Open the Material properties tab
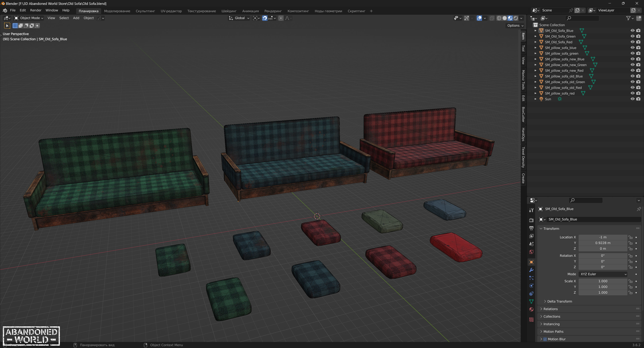The height and width of the screenshot is (348, 644). (531, 309)
